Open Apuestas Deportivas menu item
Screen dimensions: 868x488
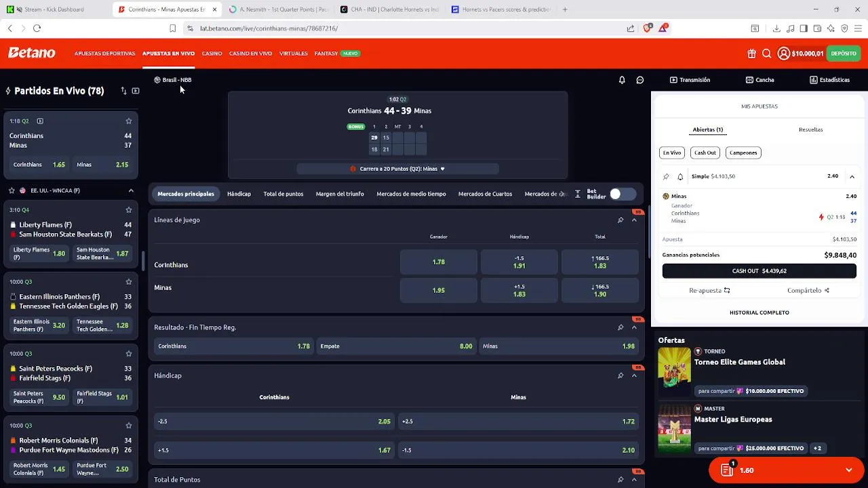point(104,54)
